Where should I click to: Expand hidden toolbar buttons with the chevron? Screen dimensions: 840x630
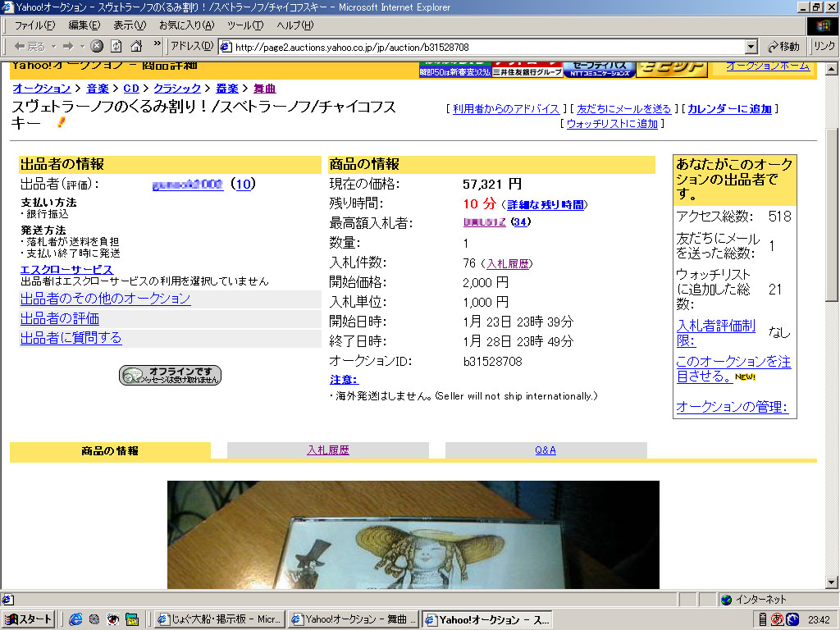tap(157, 44)
